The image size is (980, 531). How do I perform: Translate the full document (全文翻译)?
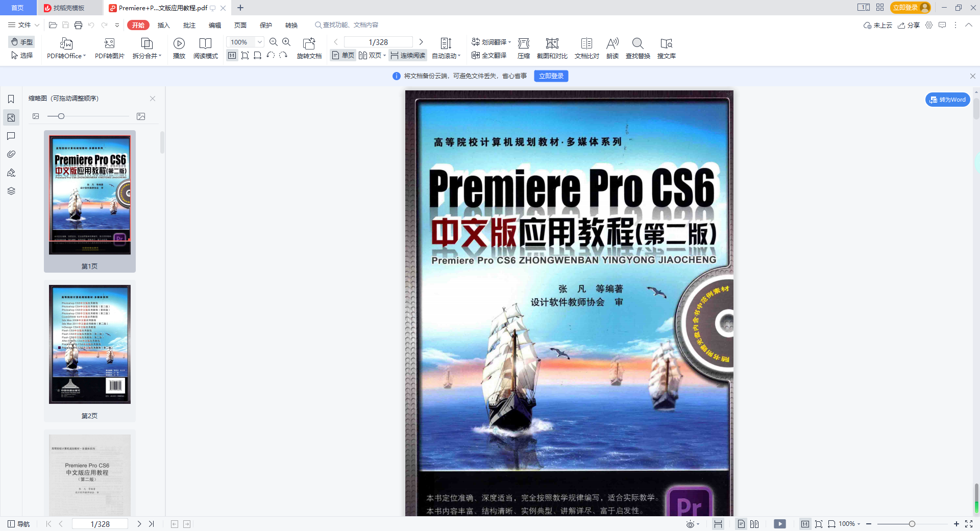click(489, 55)
